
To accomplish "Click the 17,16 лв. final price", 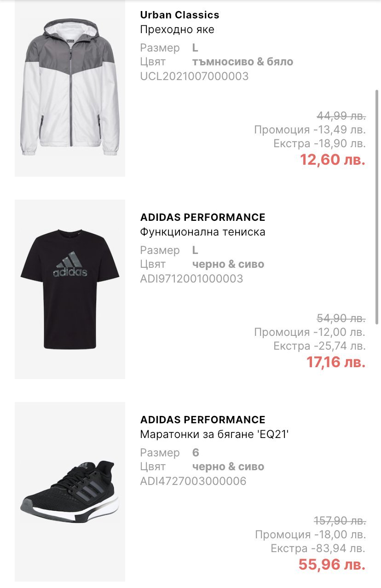I will click(x=336, y=362).
